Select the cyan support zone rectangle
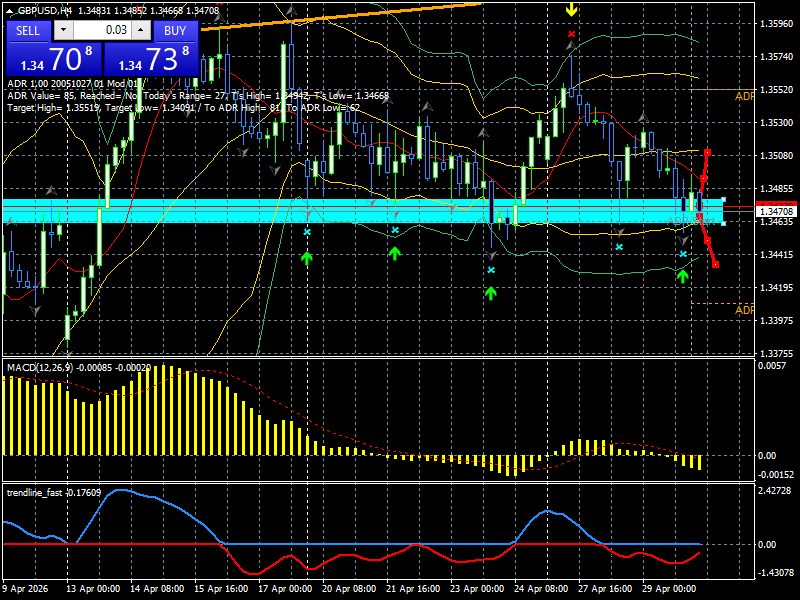The width and height of the screenshot is (800, 600). pyautogui.click(x=363, y=211)
